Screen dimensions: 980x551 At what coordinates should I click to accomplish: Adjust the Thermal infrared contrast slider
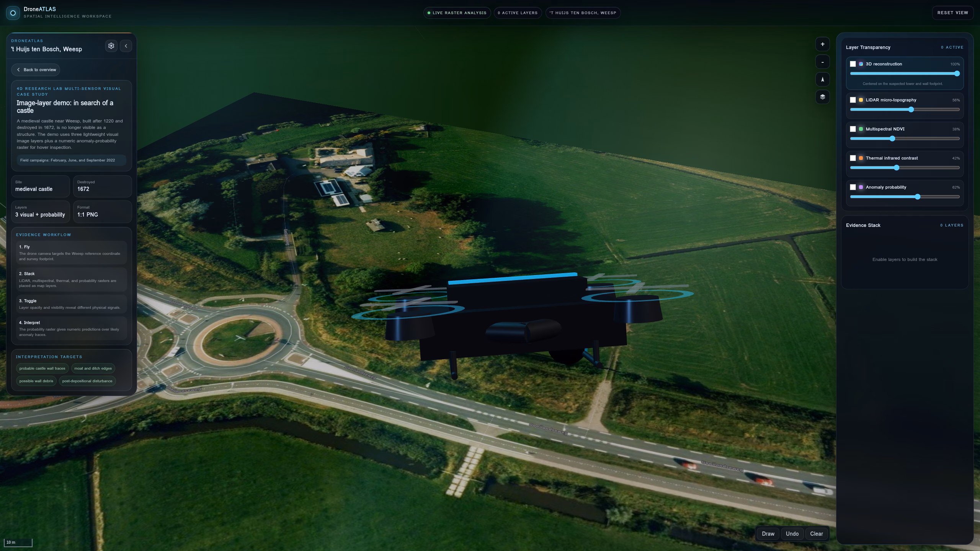coord(905,168)
